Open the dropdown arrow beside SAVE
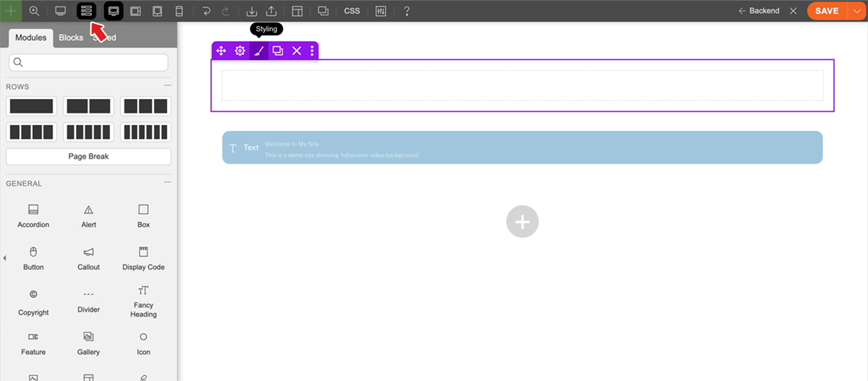 pyautogui.click(x=854, y=11)
